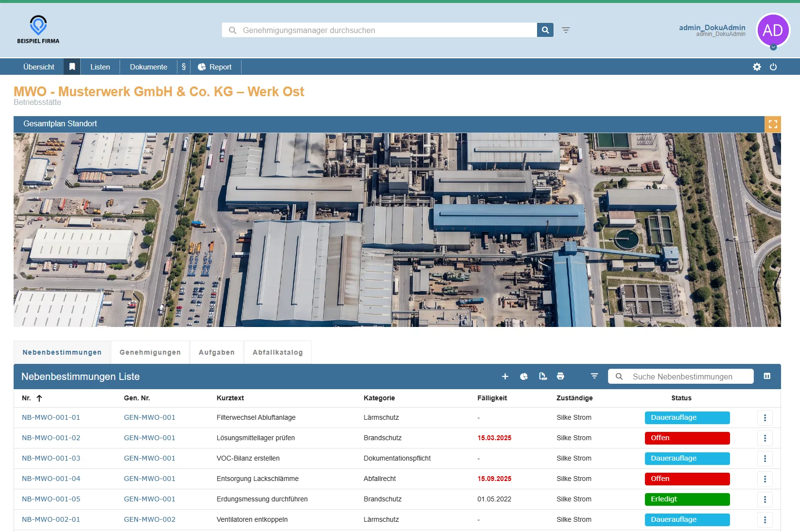Viewport: 800px width, 532px height.
Task: Click green Erledigt status badge
Action: pos(687,499)
